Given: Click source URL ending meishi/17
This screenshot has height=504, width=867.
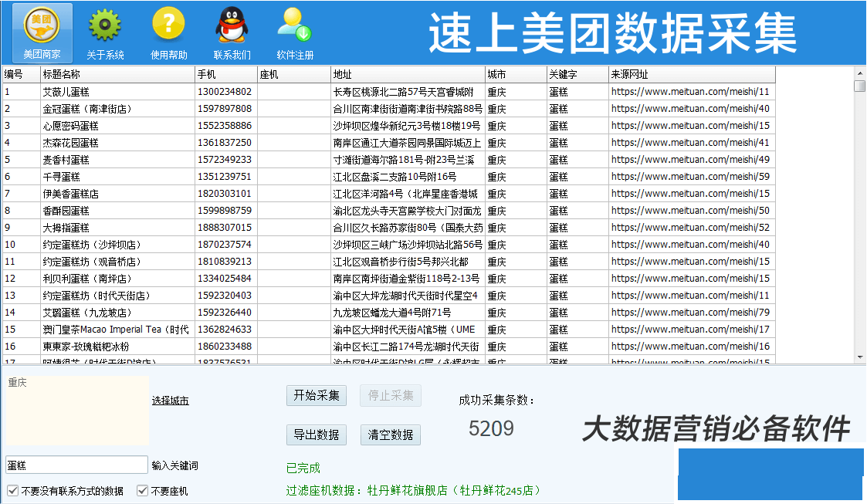Looking at the screenshot, I should pos(691,330).
